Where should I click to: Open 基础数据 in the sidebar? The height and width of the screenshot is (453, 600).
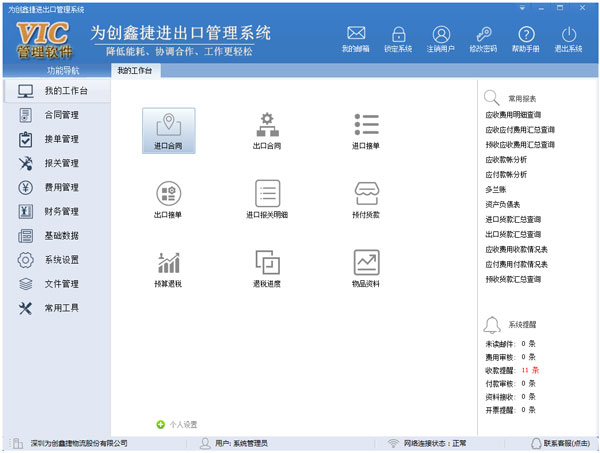pos(57,236)
